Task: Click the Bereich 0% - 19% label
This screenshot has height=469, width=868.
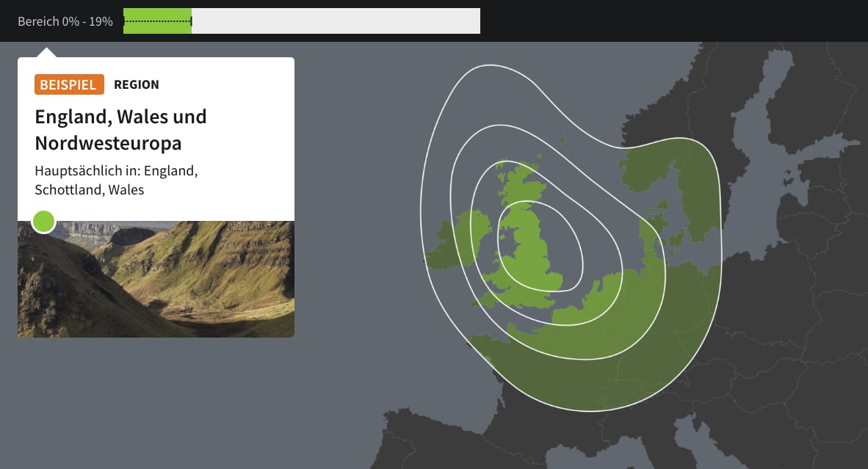Action: tap(65, 21)
